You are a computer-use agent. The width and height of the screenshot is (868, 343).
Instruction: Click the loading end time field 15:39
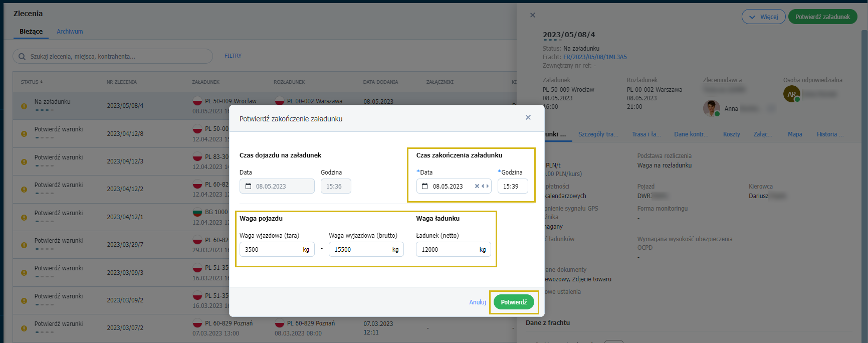click(x=513, y=186)
